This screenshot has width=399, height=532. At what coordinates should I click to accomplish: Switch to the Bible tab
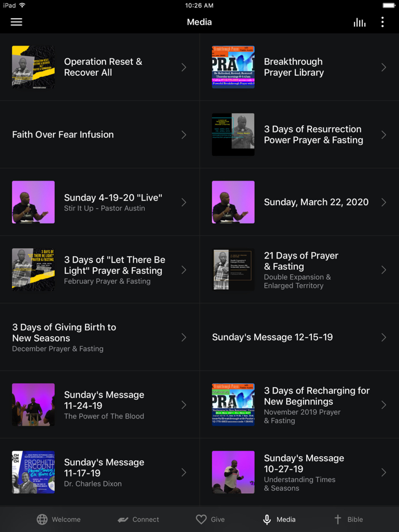point(355,519)
